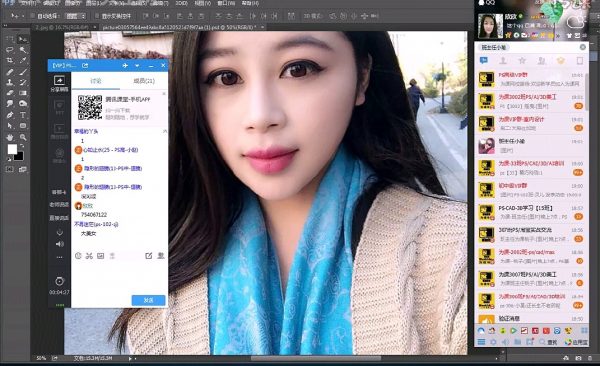600x366 pixels.
Task: Click the microphone icon in classroom sidebar
Action: tap(59, 232)
